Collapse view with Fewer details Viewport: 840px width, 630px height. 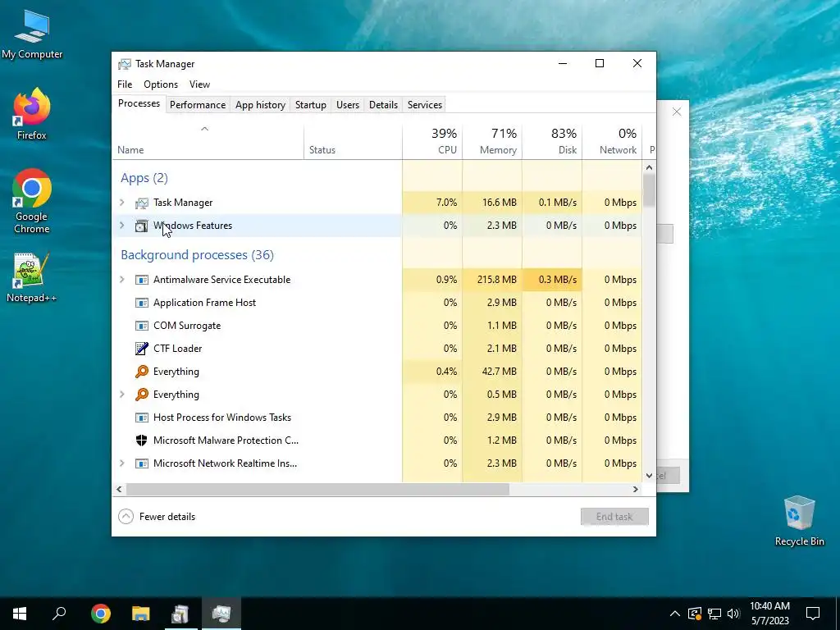157,517
